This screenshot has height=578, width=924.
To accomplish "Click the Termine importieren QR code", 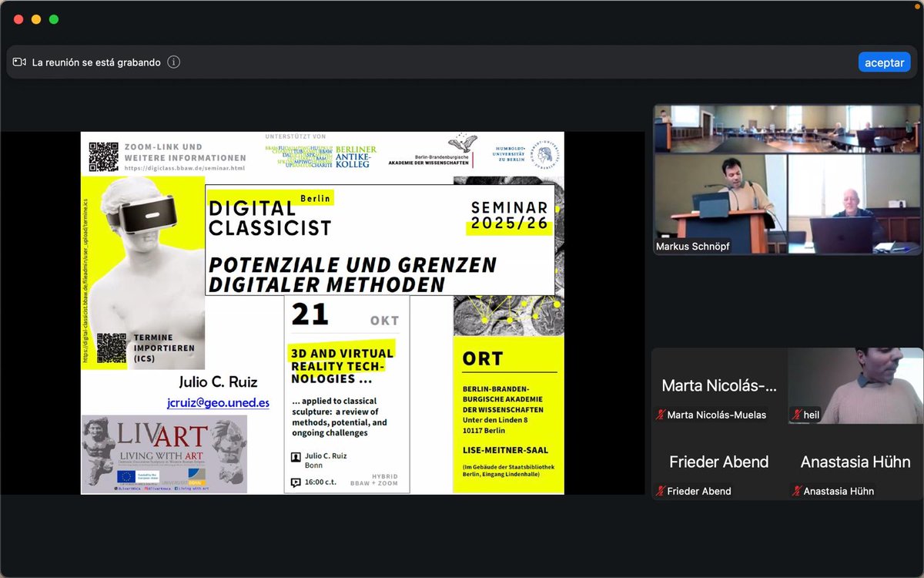I will [x=112, y=348].
